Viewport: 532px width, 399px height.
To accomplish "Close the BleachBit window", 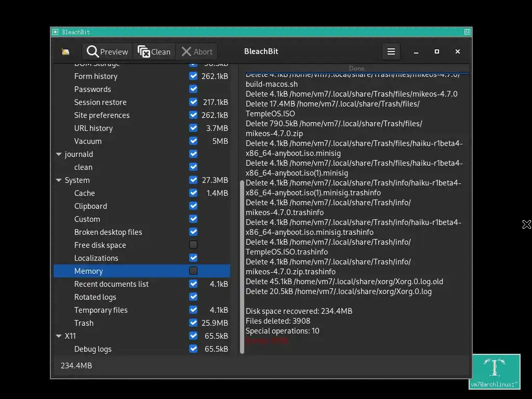I will [458, 51].
